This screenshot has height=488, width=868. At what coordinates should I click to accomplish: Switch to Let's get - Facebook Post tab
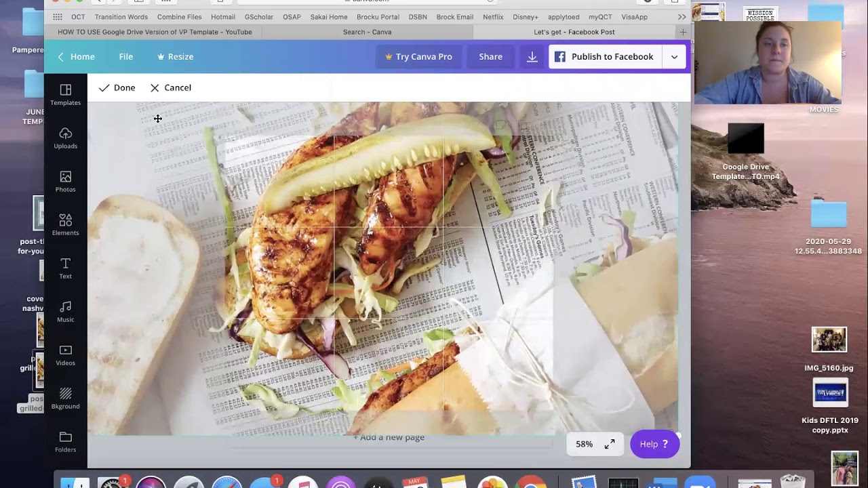coord(574,32)
